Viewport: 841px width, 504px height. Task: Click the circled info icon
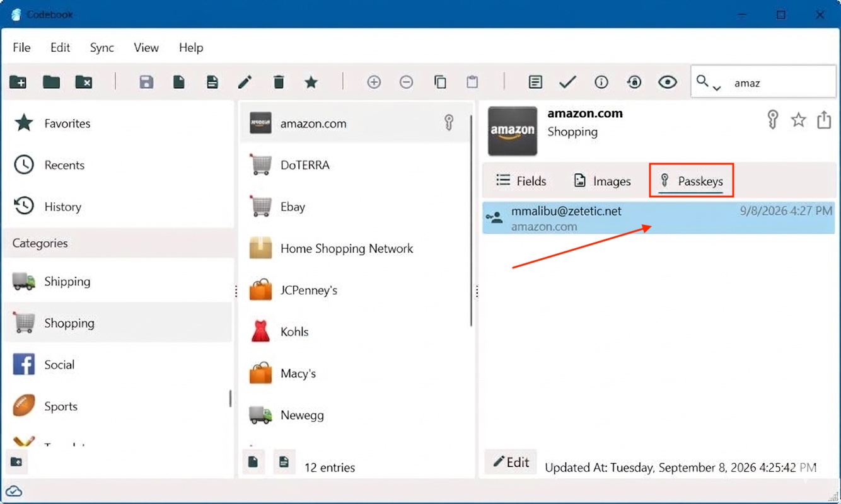[601, 82]
